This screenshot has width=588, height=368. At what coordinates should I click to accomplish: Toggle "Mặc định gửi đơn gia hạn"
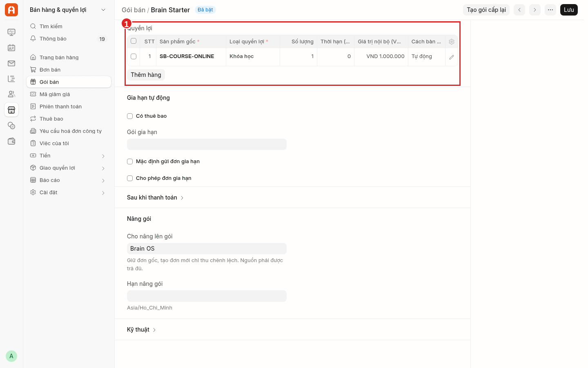pyautogui.click(x=130, y=162)
